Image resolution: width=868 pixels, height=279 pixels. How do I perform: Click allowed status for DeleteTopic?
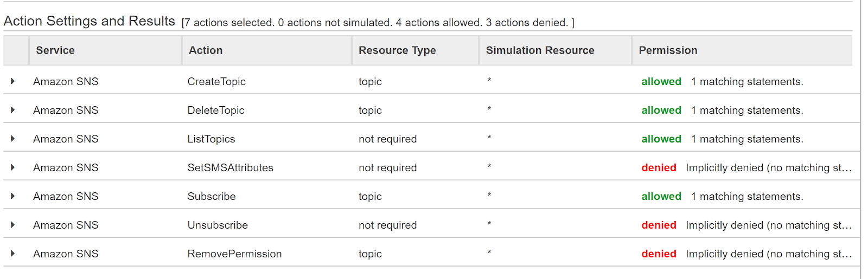click(x=661, y=110)
